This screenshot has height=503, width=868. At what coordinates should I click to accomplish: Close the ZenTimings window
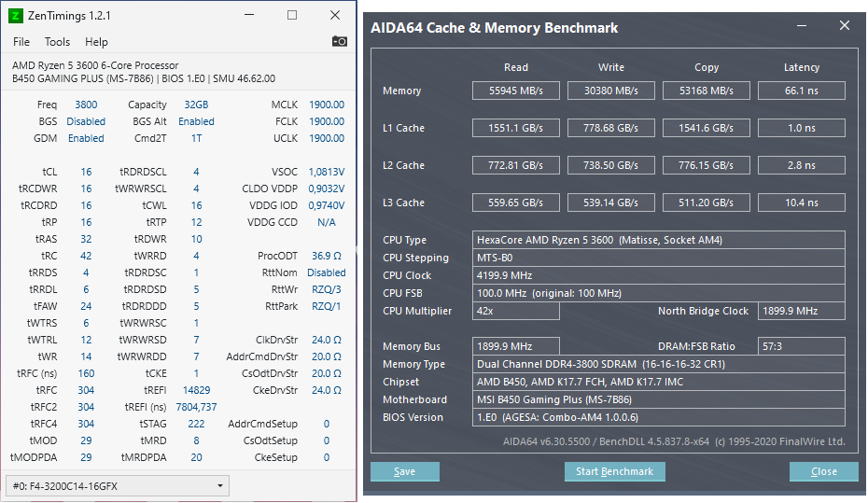335,15
